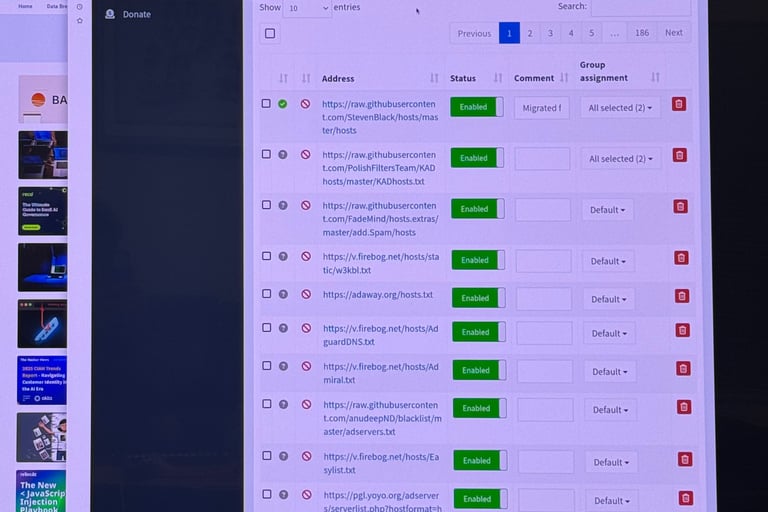Click the Previous pagination button
The image size is (768, 512).
pyautogui.click(x=474, y=33)
